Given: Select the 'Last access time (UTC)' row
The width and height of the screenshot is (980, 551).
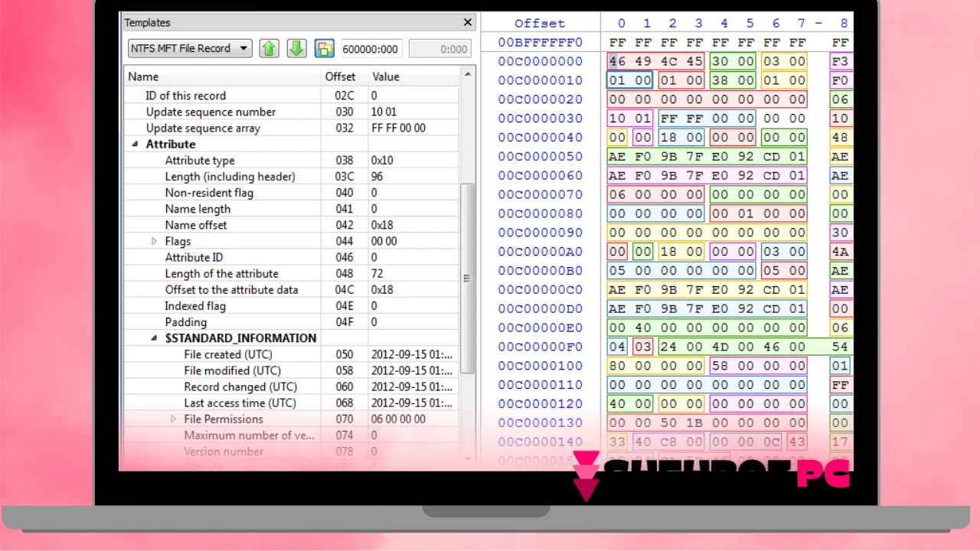Looking at the screenshot, I should click(x=291, y=403).
